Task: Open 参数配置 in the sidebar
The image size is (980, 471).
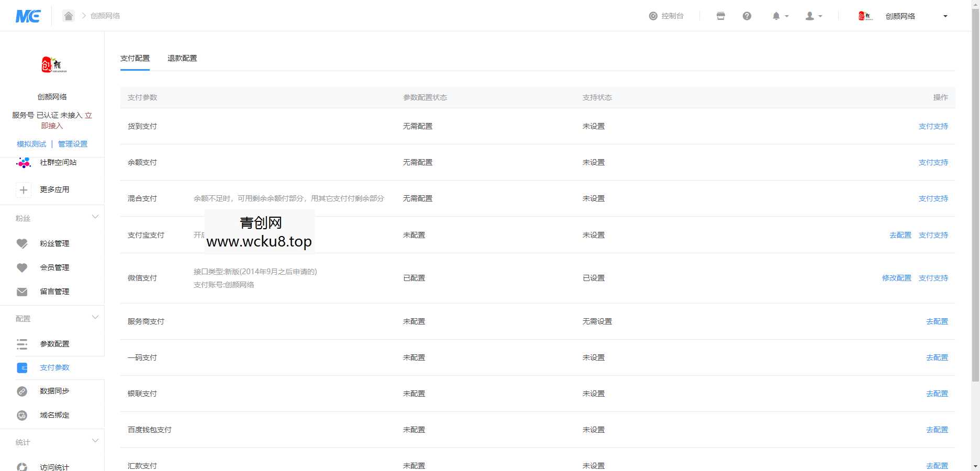Action: [x=54, y=344]
